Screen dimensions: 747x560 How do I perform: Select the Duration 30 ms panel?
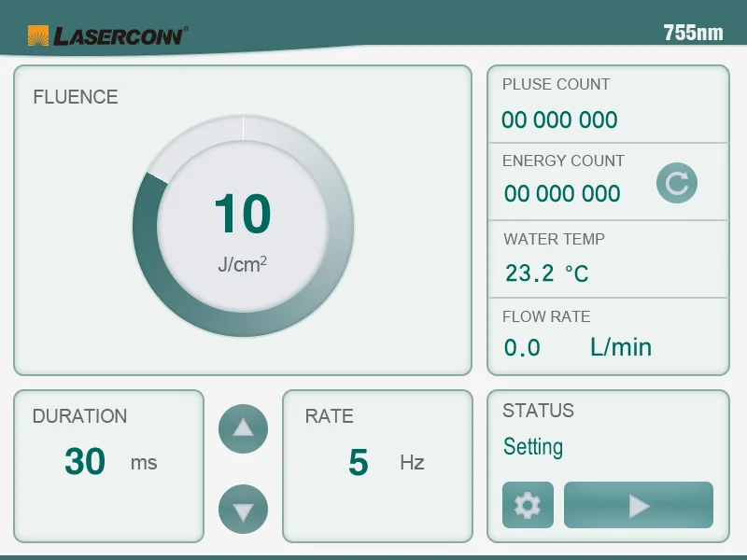pos(108,465)
